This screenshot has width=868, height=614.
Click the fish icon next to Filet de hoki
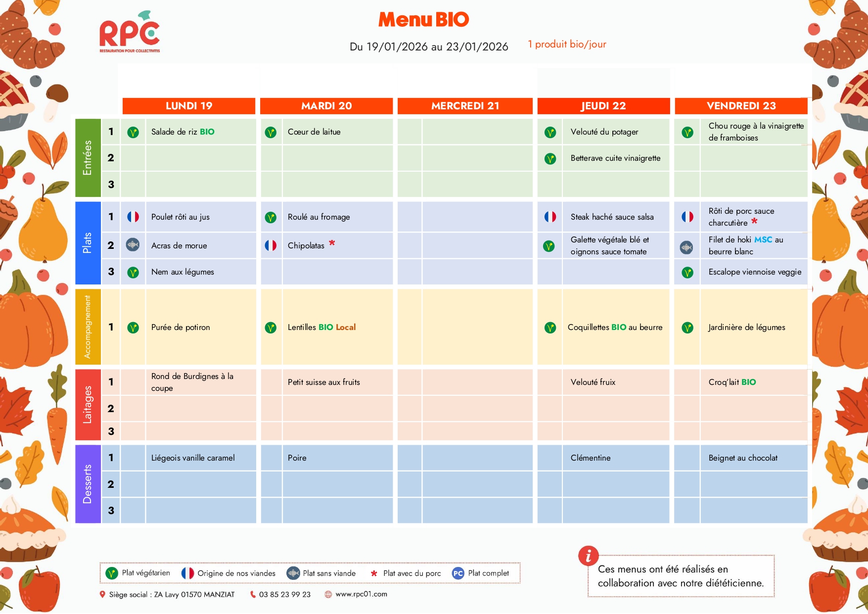pos(686,247)
